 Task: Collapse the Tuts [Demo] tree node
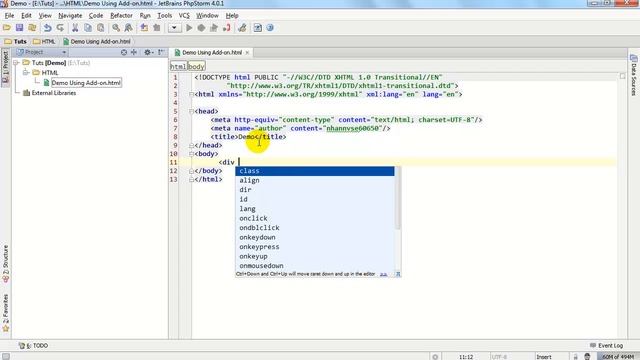tap(17, 62)
